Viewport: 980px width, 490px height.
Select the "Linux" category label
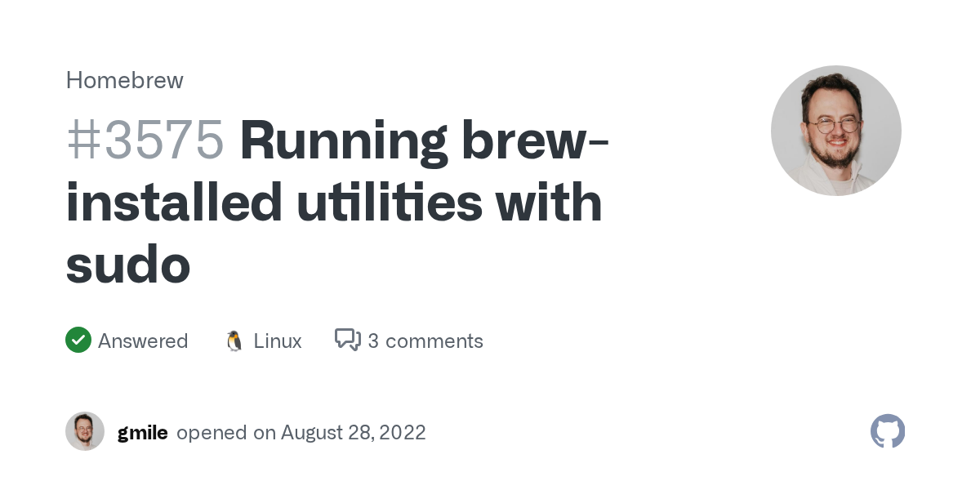click(x=278, y=341)
